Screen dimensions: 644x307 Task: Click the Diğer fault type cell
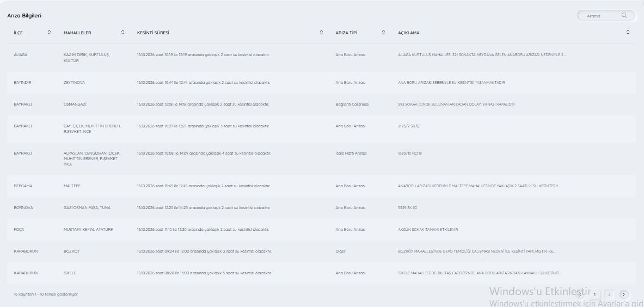(x=340, y=251)
